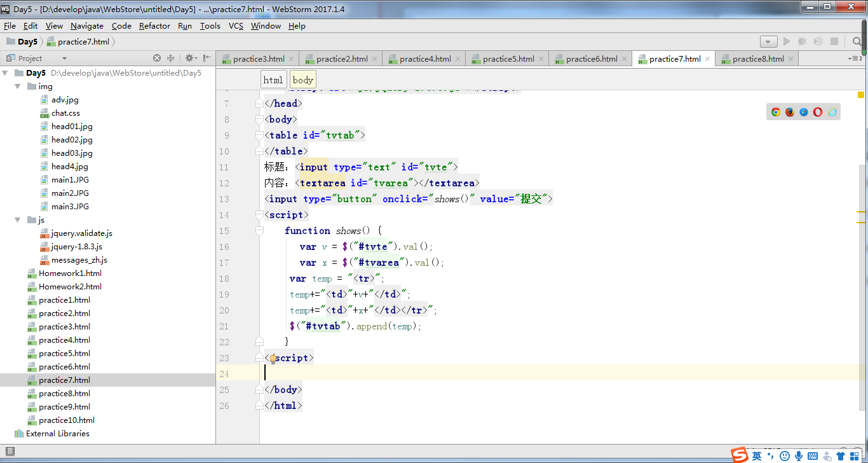Close the practice8.html tab
The height and width of the screenshot is (463, 868).
(x=790, y=59)
